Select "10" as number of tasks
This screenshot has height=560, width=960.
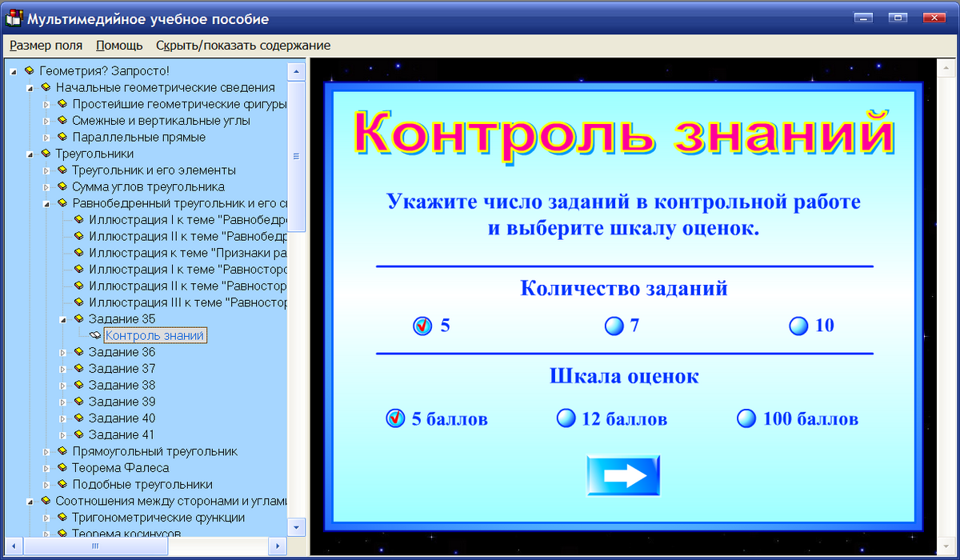point(798,325)
